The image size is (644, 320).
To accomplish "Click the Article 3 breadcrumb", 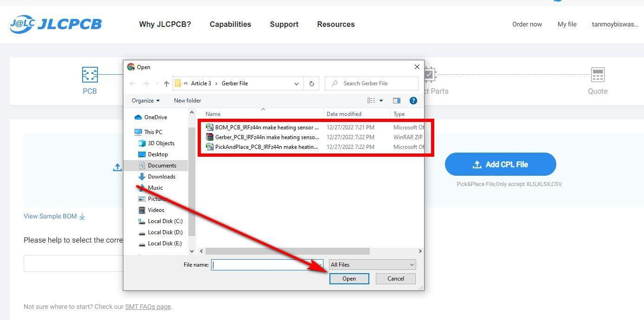I will [x=201, y=83].
